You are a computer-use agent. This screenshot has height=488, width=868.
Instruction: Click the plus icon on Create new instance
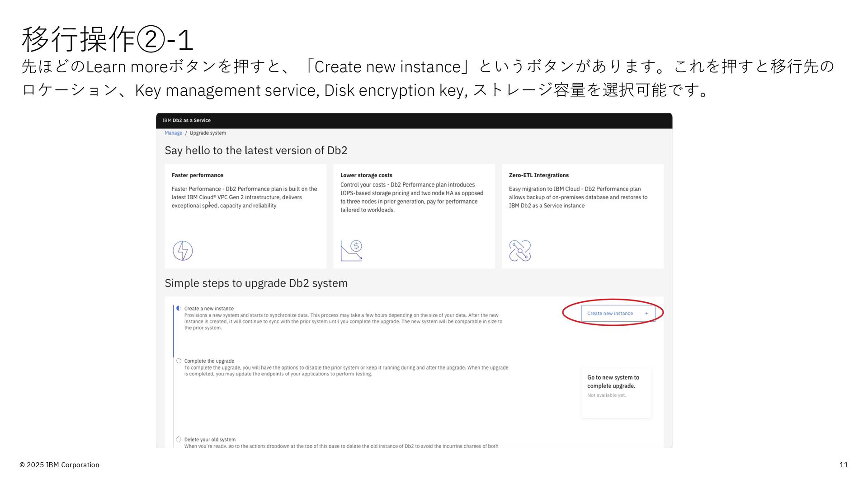(x=646, y=314)
